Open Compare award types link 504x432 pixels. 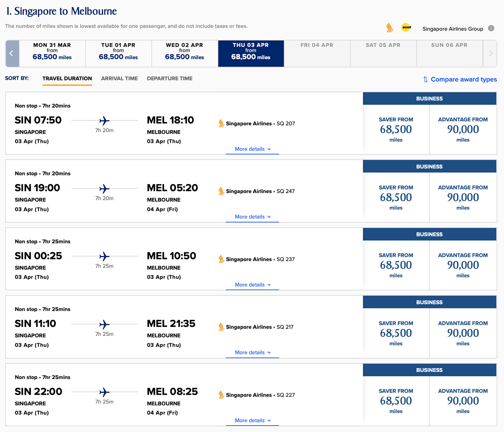click(x=463, y=79)
